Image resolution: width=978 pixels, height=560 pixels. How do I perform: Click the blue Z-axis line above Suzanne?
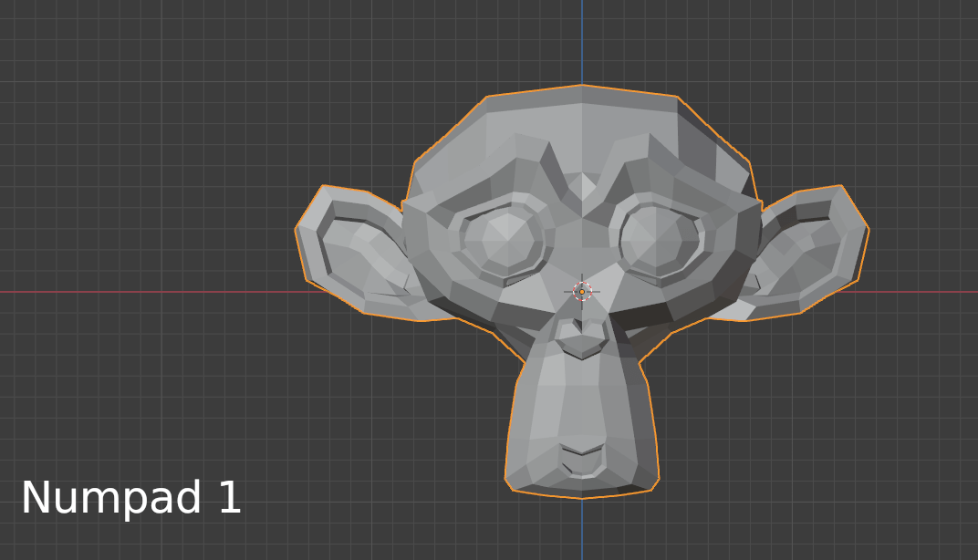click(581, 36)
